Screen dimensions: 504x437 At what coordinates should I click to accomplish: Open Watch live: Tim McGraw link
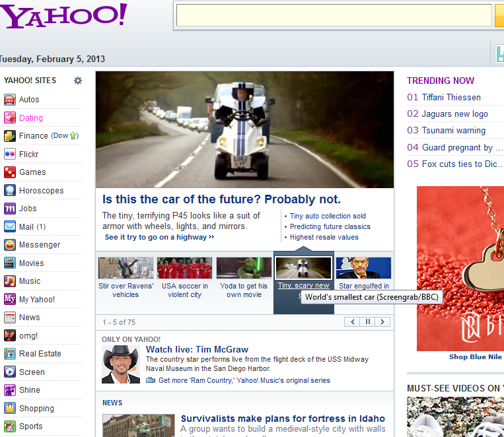click(x=197, y=350)
